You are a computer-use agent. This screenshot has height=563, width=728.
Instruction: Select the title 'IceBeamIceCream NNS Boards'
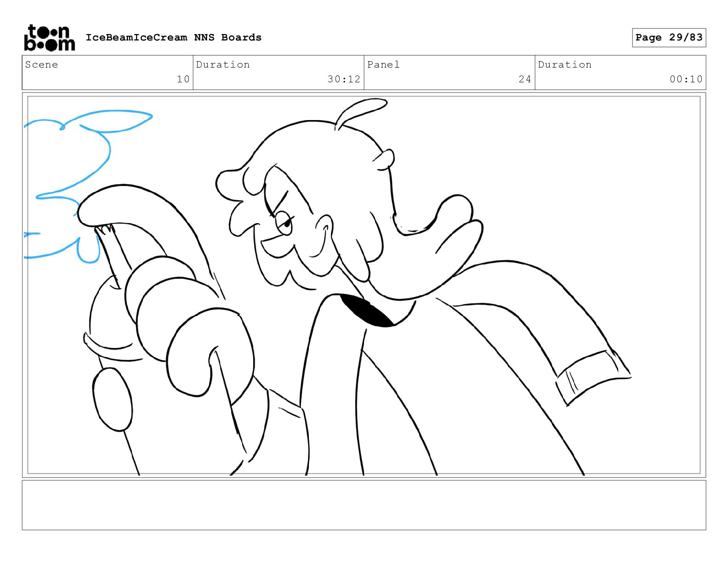173,37
